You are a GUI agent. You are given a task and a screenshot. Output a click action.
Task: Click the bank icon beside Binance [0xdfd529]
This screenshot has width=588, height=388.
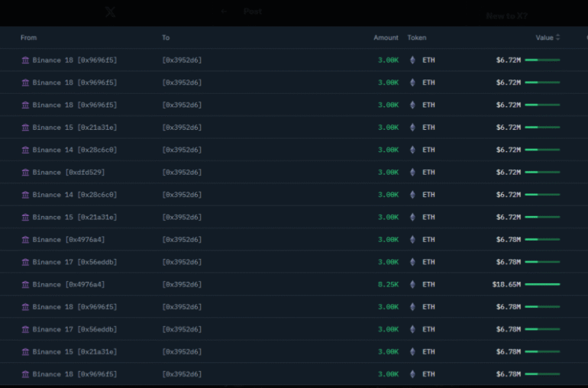[25, 173]
